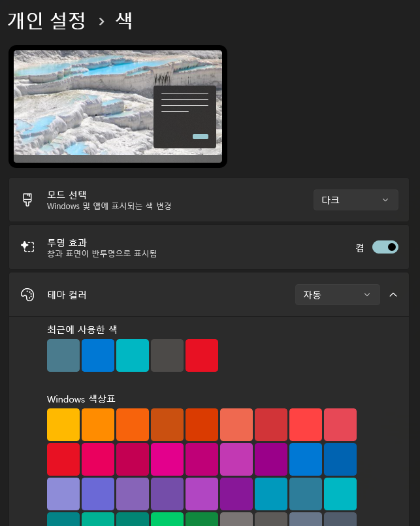420x526 pixels.
Task: Select the rust brown-orange swatch in the top row
Action: point(167,425)
